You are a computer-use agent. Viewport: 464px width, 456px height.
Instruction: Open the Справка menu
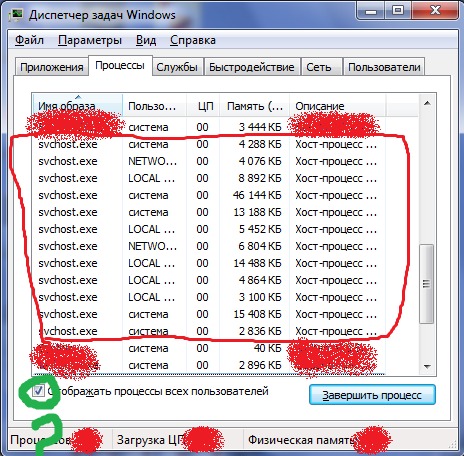tap(193, 40)
